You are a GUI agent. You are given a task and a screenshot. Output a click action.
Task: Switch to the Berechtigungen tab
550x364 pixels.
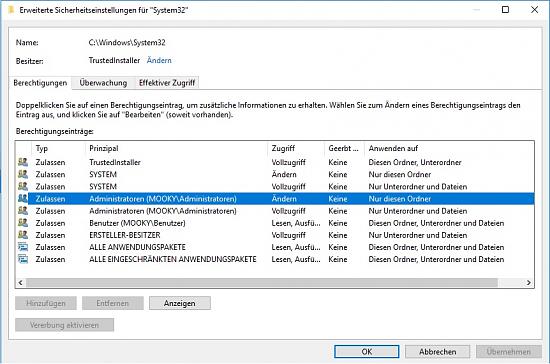(x=40, y=83)
